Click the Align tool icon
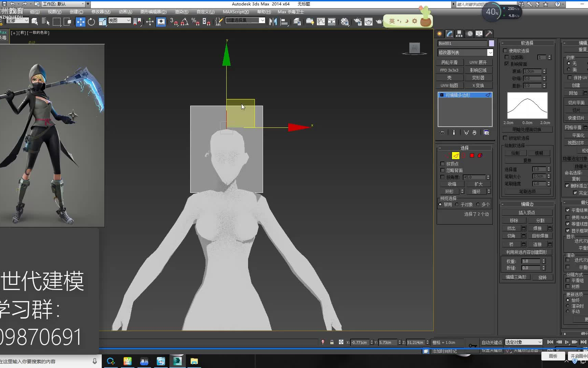 284,22
